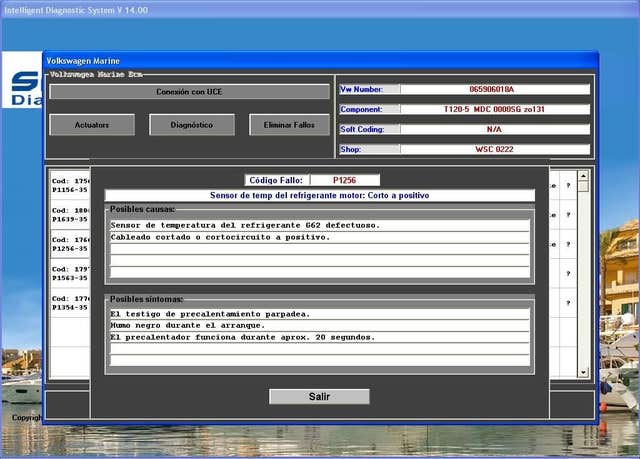Open the question mark details for fault P1354-35
The image size is (640, 459).
coord(568,303)
